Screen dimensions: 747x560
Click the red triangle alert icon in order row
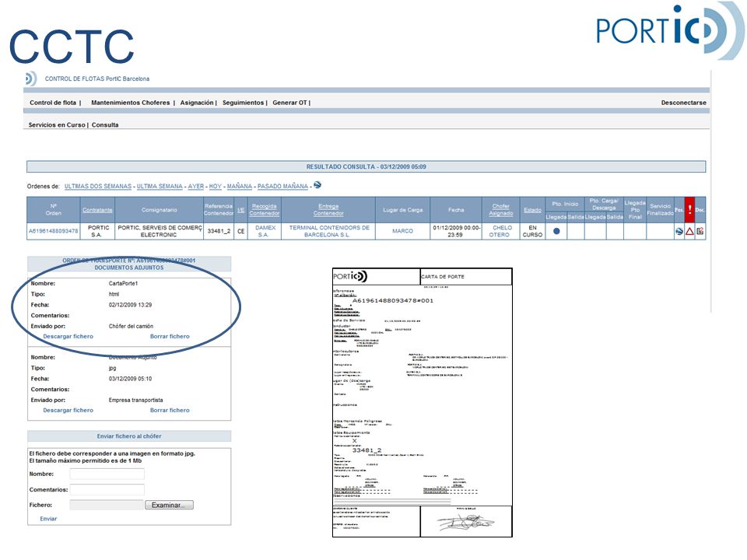tap(689, 232)
